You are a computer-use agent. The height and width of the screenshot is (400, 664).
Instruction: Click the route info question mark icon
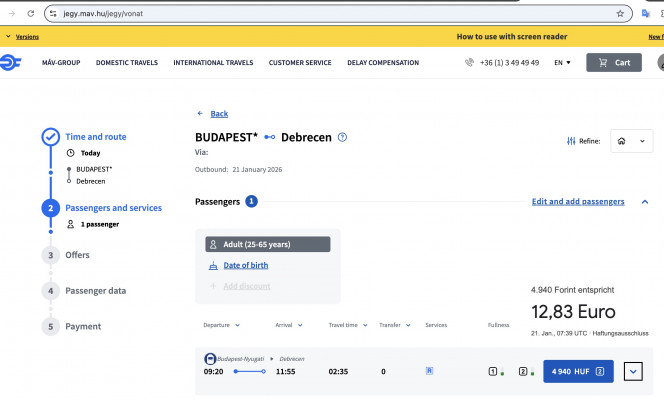tap(342, 137)
